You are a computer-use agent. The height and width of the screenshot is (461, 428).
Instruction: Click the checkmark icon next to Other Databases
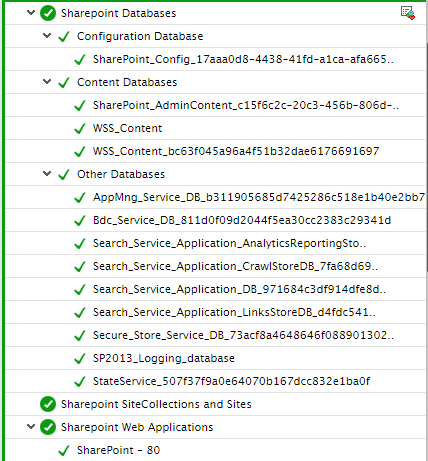coord(64,174)
